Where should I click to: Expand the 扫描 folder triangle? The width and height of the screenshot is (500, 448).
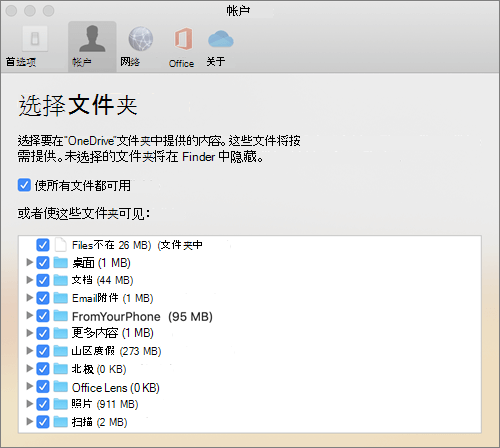click(x=29, y=421)
